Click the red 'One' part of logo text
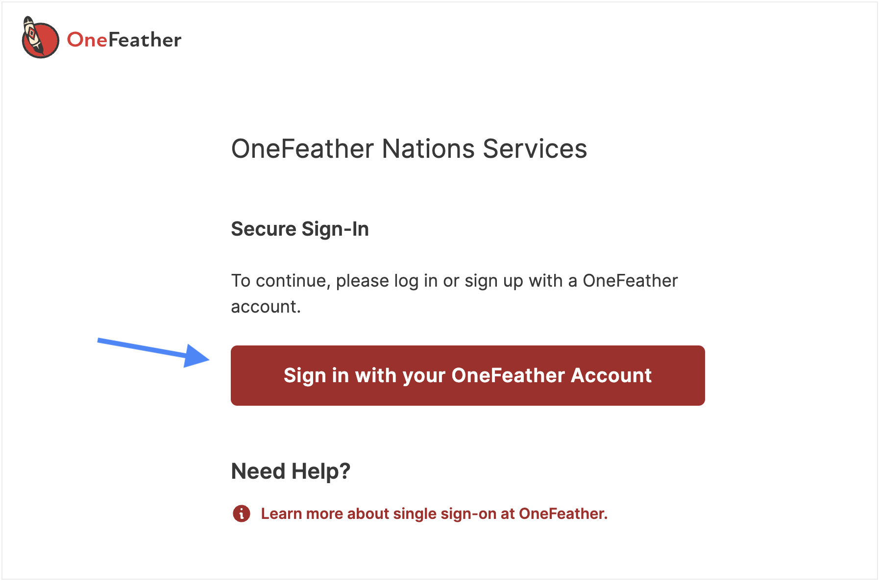Image resolution: width=880 pixels, height=588 pixels. (87, 40)
